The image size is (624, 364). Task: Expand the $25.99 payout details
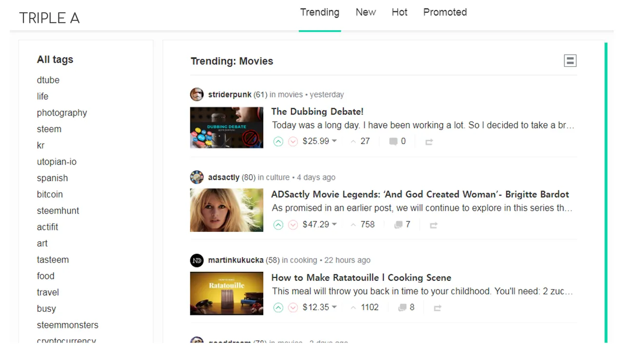(x=320, y=141)
